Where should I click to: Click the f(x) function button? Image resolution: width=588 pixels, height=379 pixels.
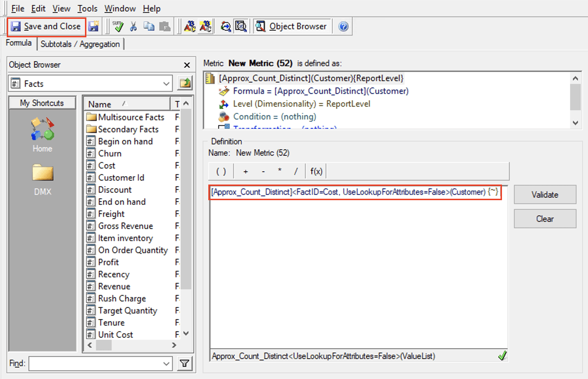coord(316,171)
